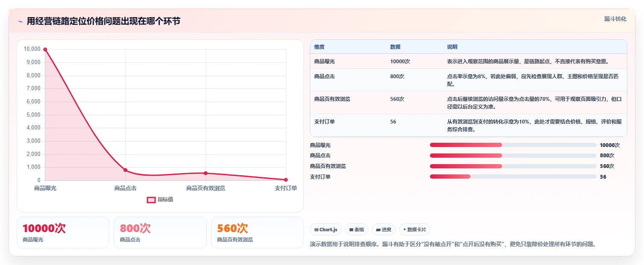
Task: Click the 560次 商品页有效浏览 data card
Action: pos(257,233)
